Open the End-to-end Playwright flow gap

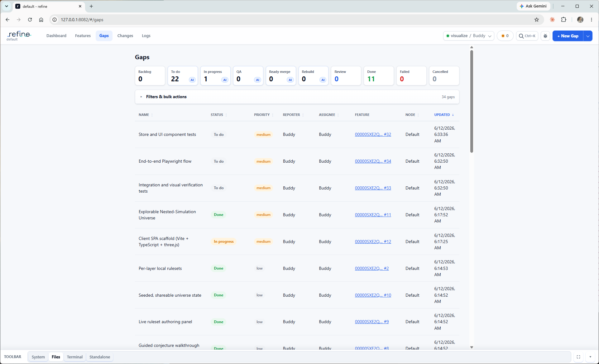click(165, 161)
